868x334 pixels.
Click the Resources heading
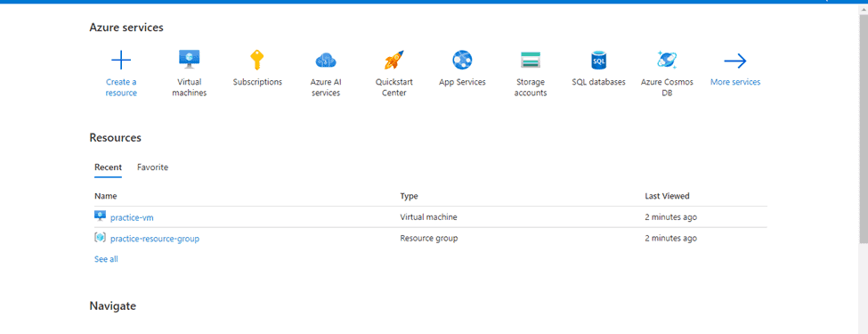click(115, 137)
